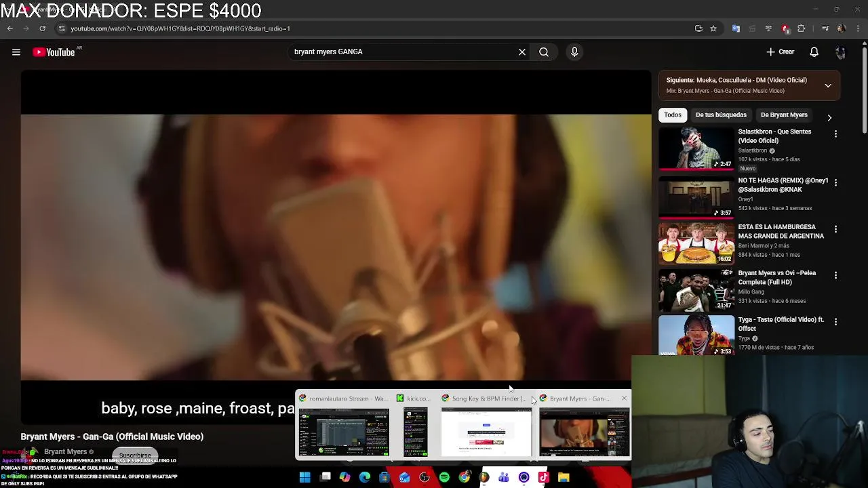The image size is (868, 488).
Task: Open the Windows Start button
Action: click(x=305, y=477)
